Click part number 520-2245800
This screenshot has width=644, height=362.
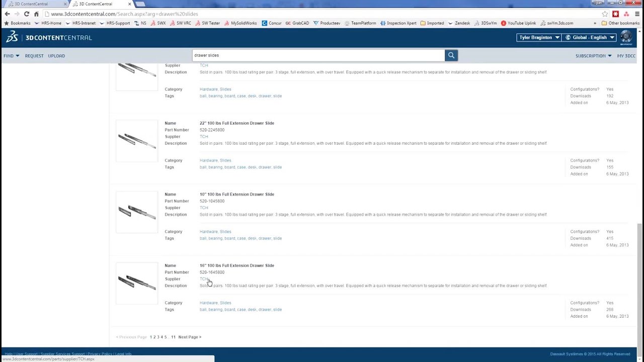click(212, 130)
